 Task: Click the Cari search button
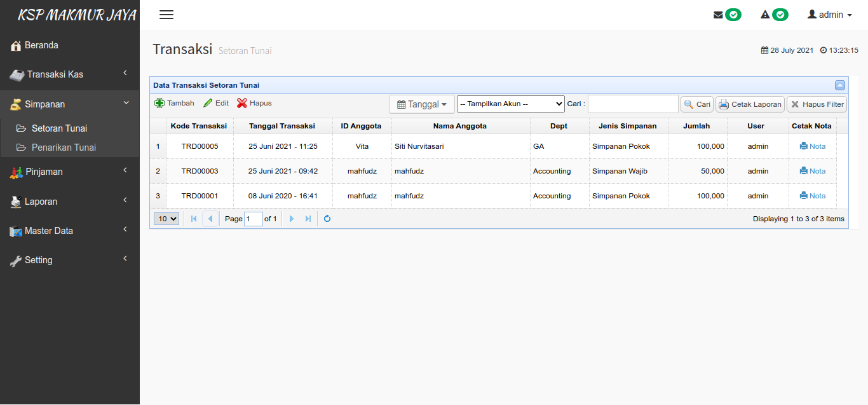point(697,104)
